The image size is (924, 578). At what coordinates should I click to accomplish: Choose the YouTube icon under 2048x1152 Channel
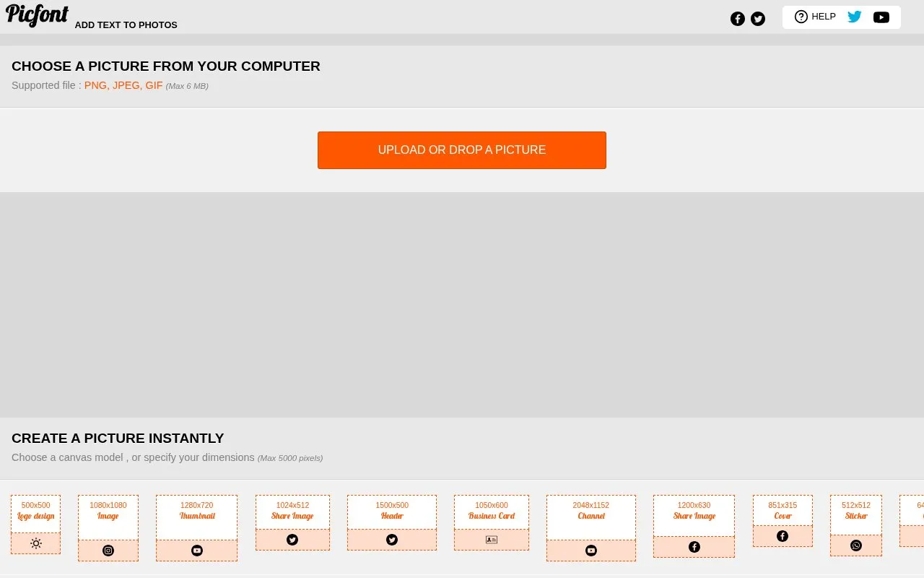(x=591, y=551)
